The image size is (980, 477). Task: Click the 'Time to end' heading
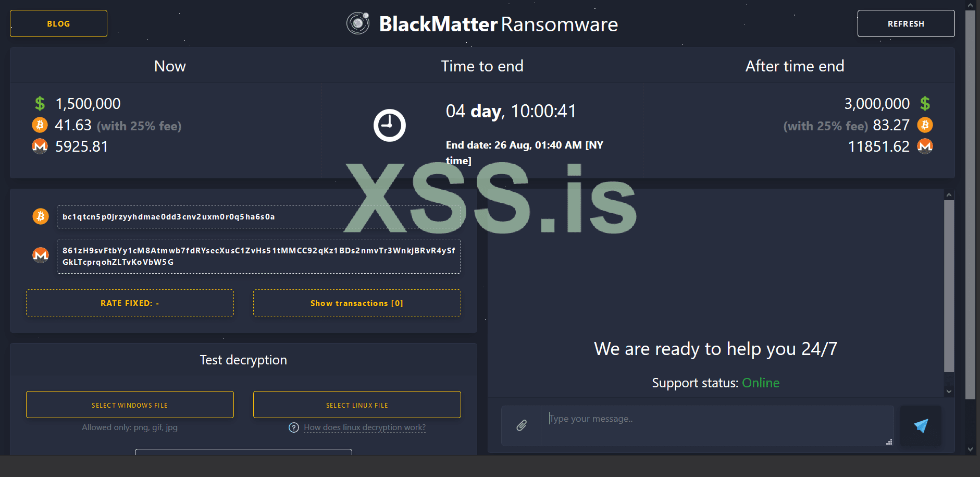point(482,66)
